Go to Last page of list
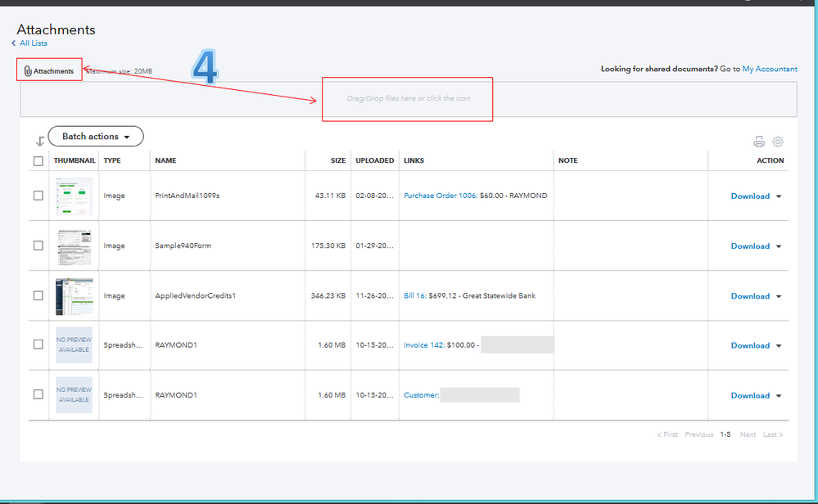The height and width of the screenshot is (504, 818). tap(773, 434)
